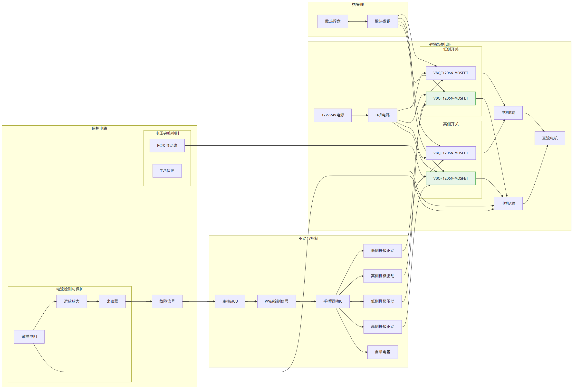The width and height of the screenshot is (577, 392).
Task: Click the 热管理 group title
Action: coord(358,5)
